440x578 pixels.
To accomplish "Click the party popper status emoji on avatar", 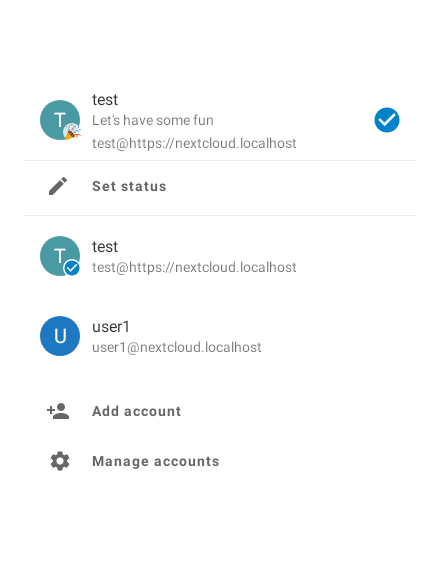I will 72,132.
